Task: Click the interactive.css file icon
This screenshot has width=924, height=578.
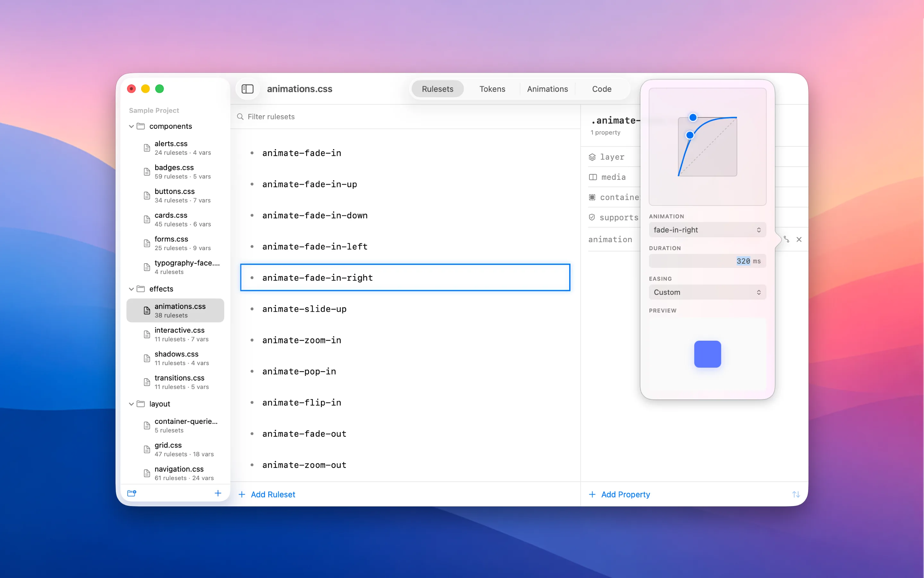Action: 147,335
